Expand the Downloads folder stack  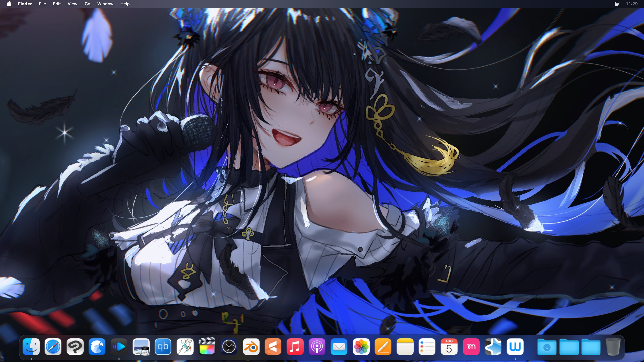pos(547,347)
